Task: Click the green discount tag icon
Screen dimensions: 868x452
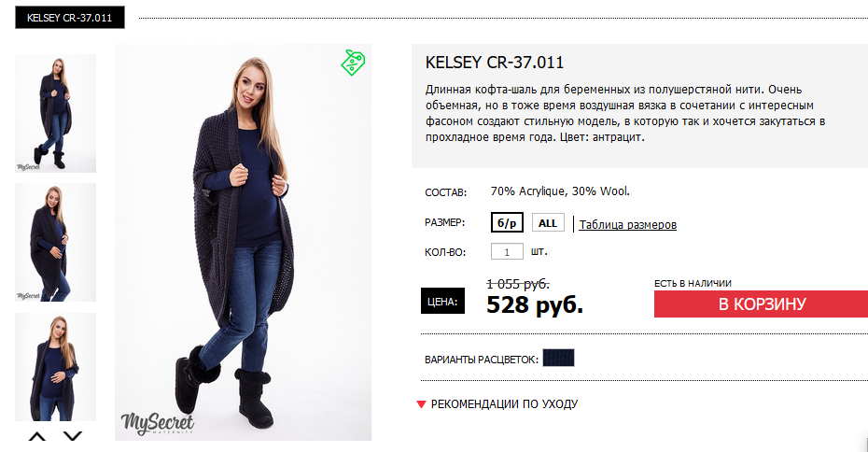Action: coord(353,62)
